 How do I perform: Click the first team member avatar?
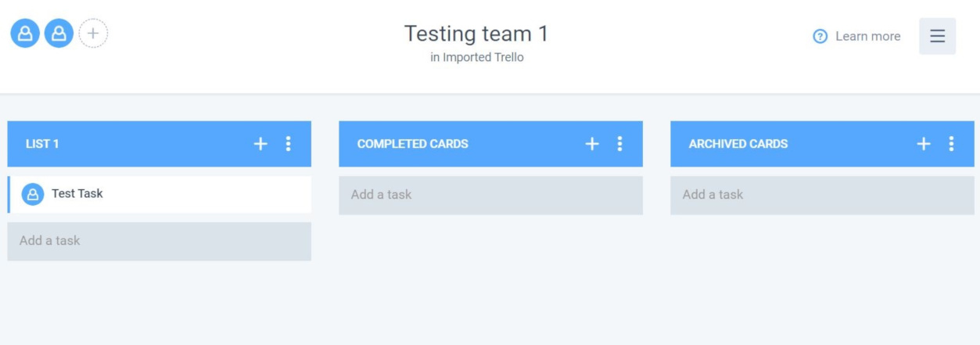pos(25,34)
